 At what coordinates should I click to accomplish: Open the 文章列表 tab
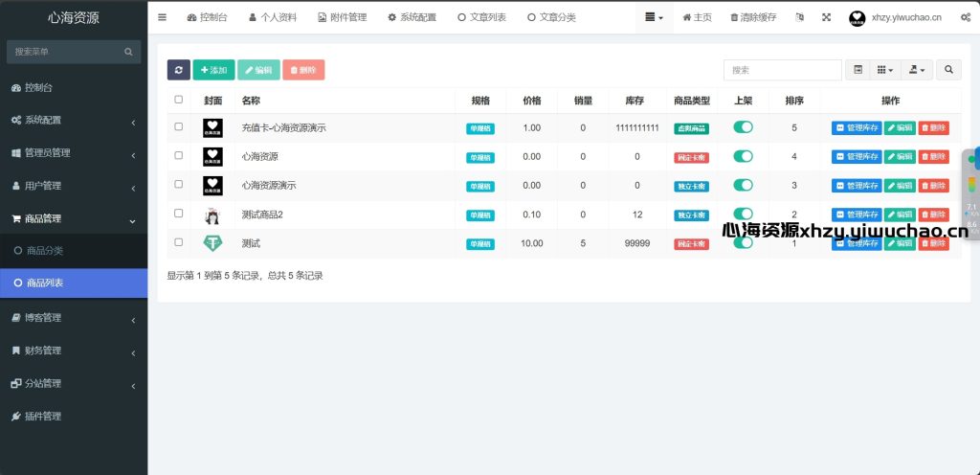point(482,17)
